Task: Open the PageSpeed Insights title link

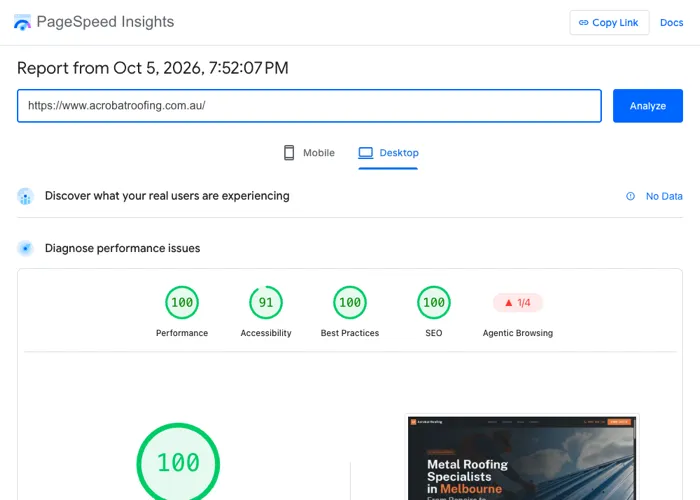Action: (105, 21)
